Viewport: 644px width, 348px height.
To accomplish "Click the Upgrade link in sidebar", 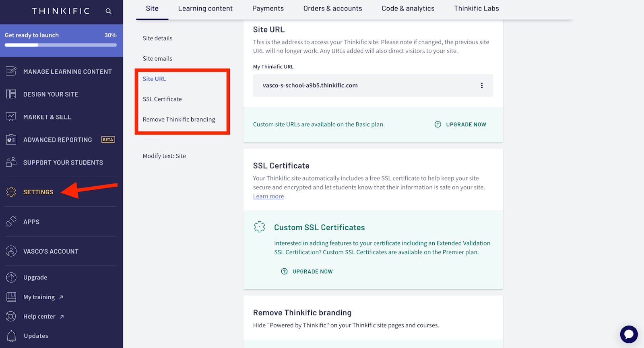I will [35, 277].
